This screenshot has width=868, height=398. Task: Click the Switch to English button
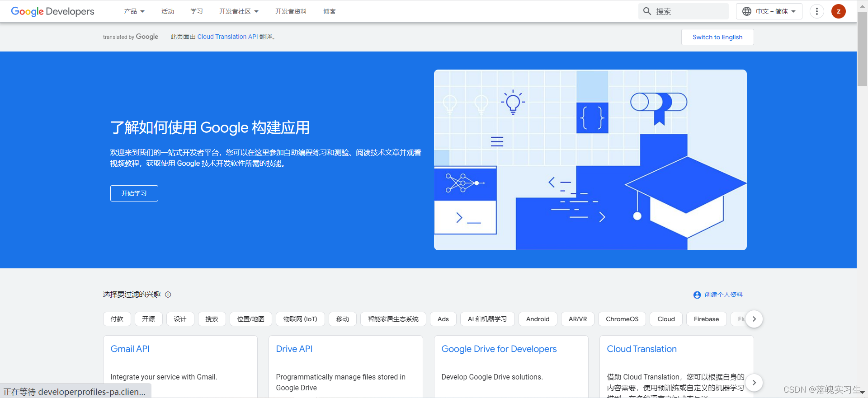(717, 37)
